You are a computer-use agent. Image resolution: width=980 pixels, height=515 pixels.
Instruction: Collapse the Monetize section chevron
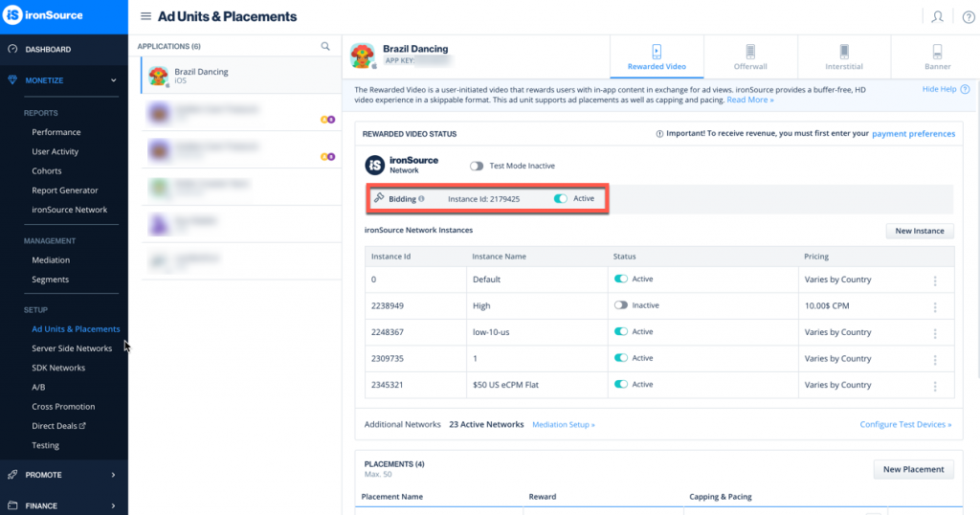(113, 80)
